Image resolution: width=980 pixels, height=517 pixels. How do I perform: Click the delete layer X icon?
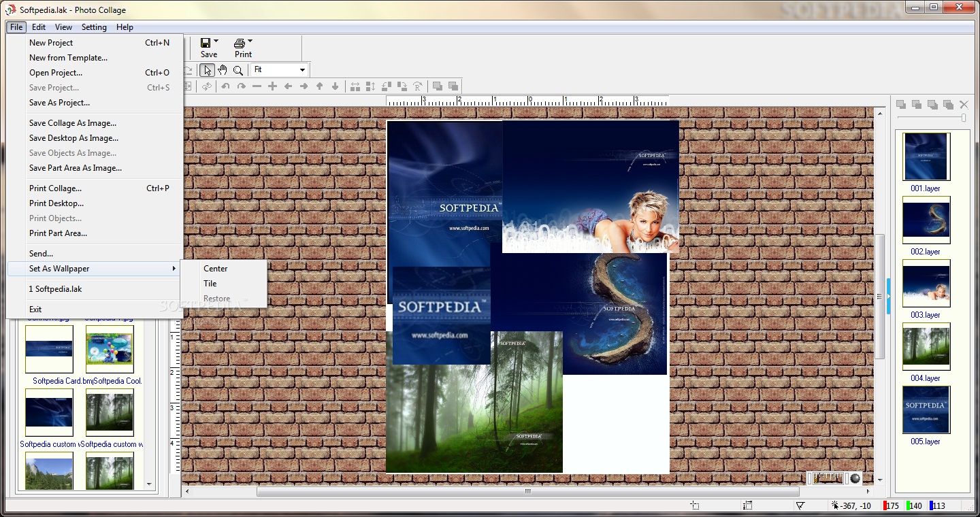click(x=964, y=104)
